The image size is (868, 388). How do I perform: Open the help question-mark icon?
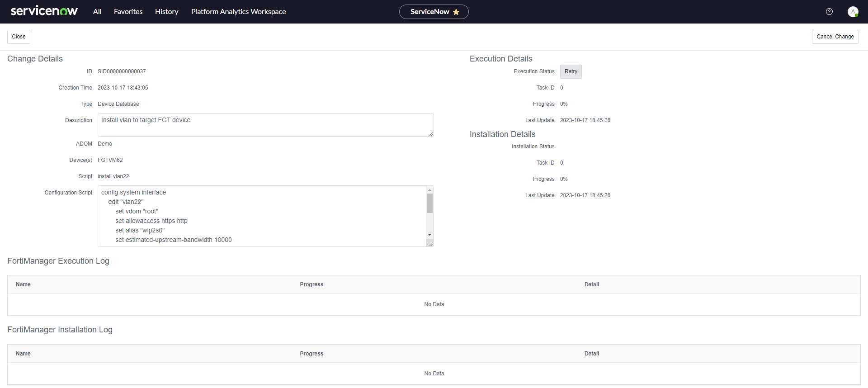coord(829,12)
